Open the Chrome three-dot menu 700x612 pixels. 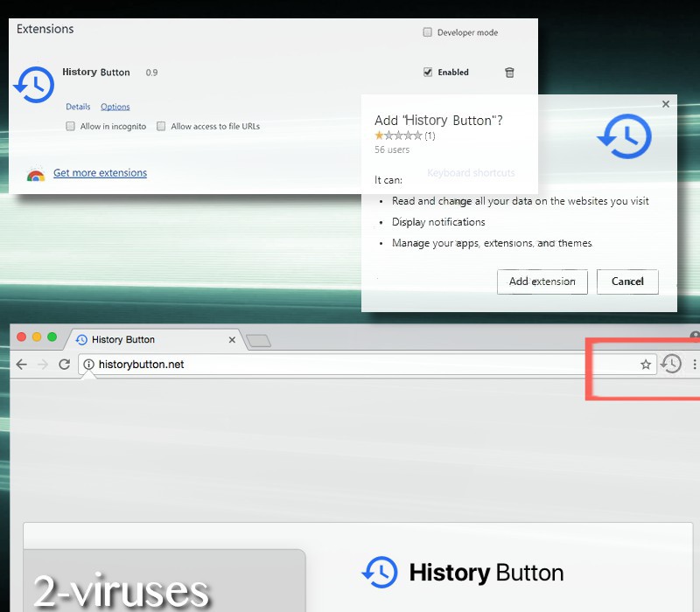(693, 365)
